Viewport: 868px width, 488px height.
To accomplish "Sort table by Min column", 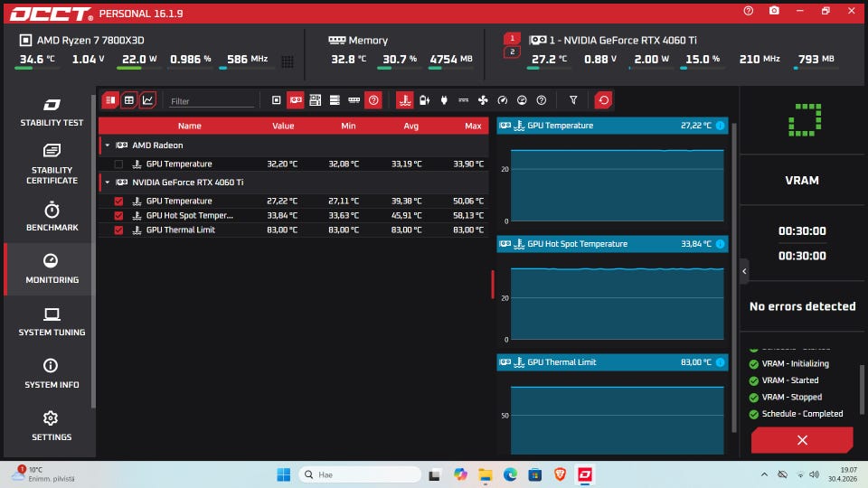I will pos(348,126).
